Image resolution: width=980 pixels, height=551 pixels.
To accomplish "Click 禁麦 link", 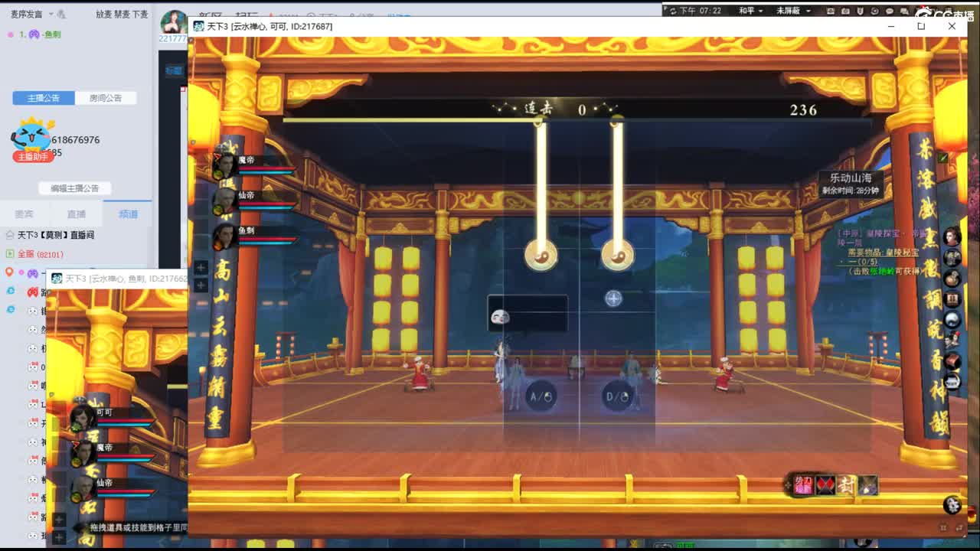I will pyautogui.click(x=122, y=14).
